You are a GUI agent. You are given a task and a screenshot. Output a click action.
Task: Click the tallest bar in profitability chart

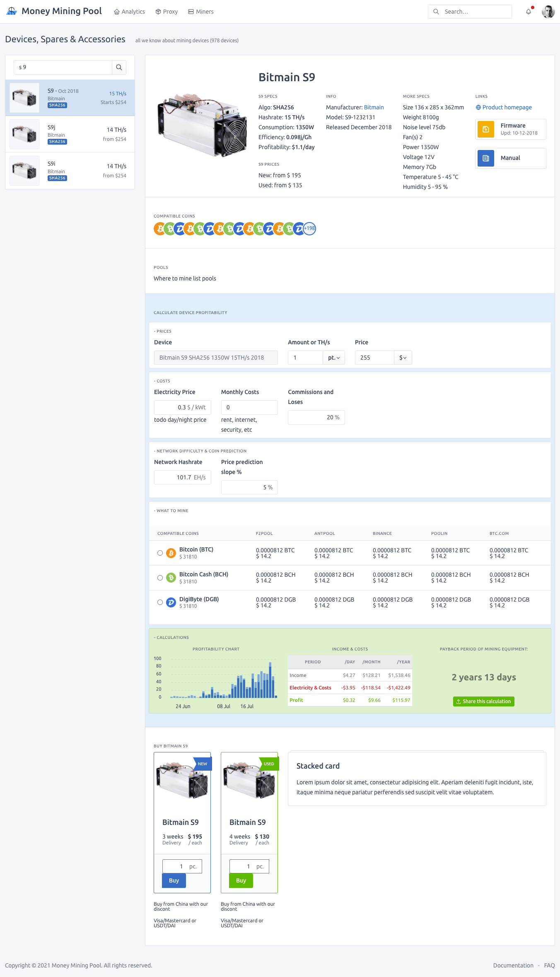click(x=270, y=680)
